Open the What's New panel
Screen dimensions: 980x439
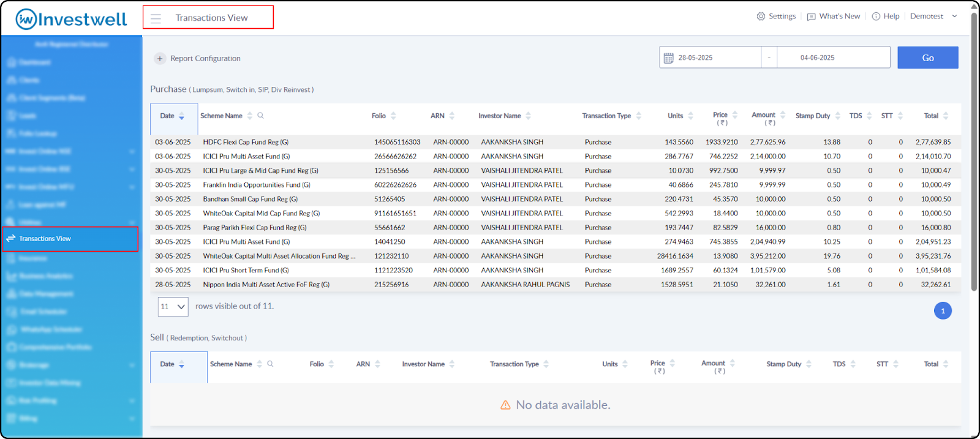[833, 17]
